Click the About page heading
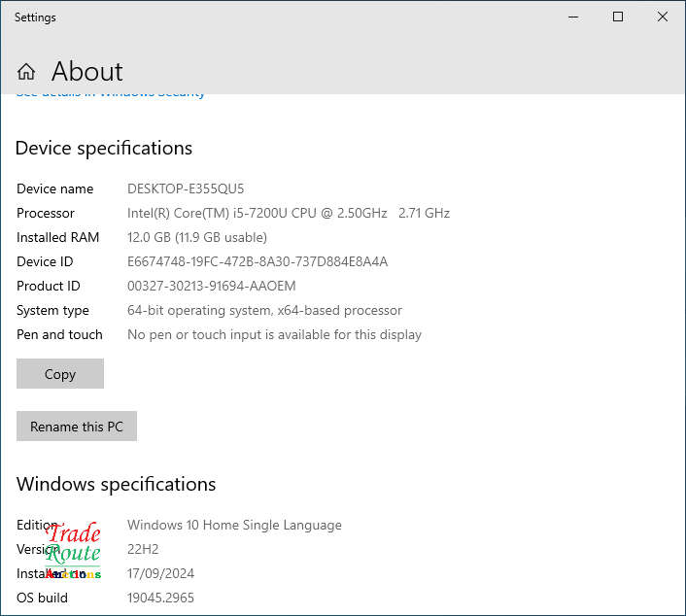The height and width of the screenshot is (616, 686). tap(86, 72)
